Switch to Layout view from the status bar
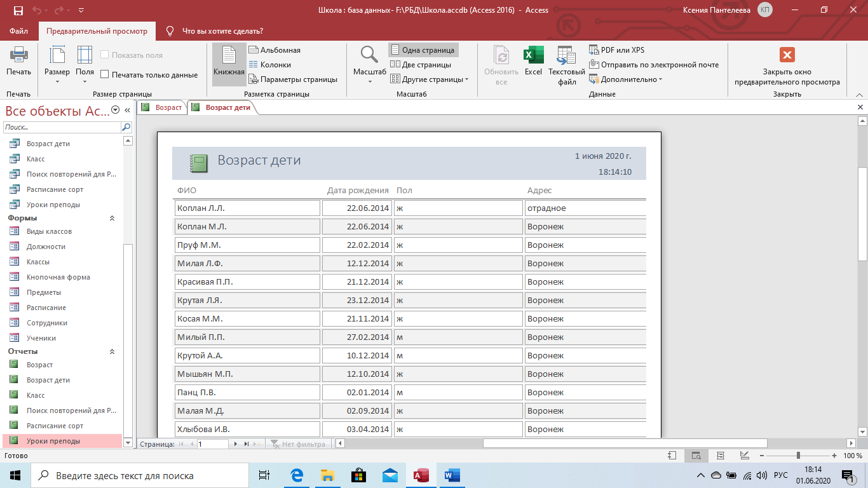 pos(719,456)
